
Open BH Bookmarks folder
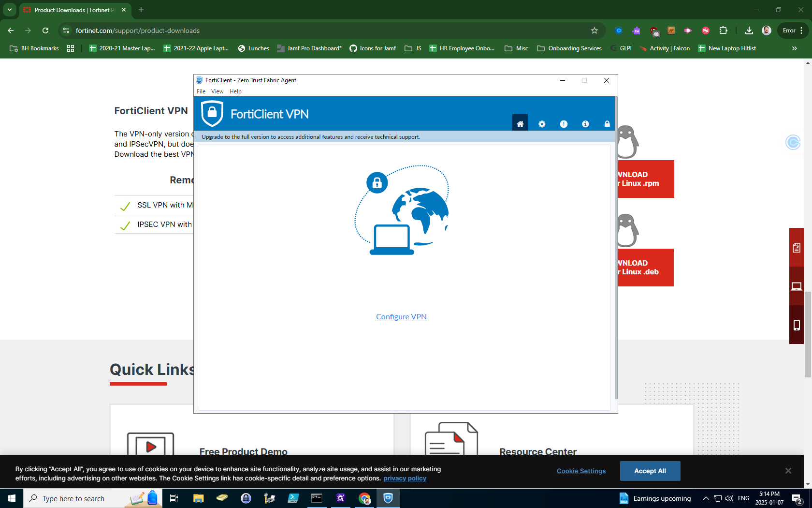34,48
